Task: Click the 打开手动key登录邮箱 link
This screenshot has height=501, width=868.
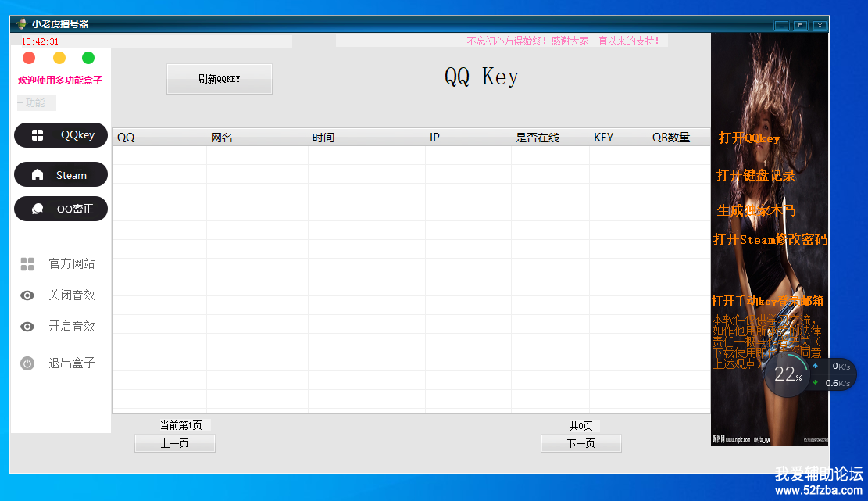Action: [x=767, y=301]
